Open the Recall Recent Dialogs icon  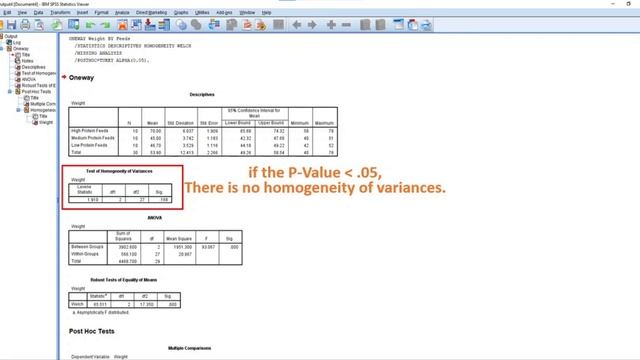[74, 25]
